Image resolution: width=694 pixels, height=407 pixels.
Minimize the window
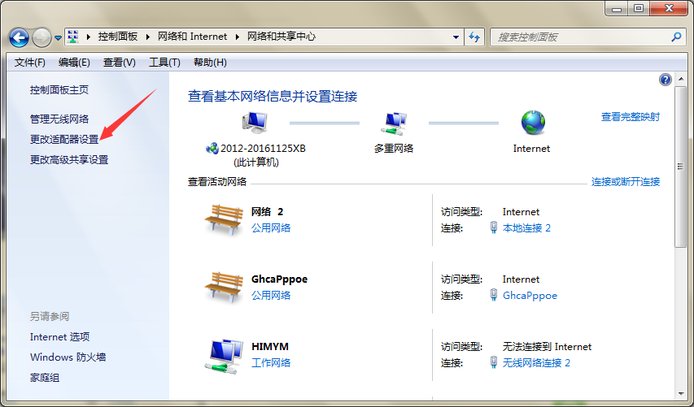click(618, 9)
